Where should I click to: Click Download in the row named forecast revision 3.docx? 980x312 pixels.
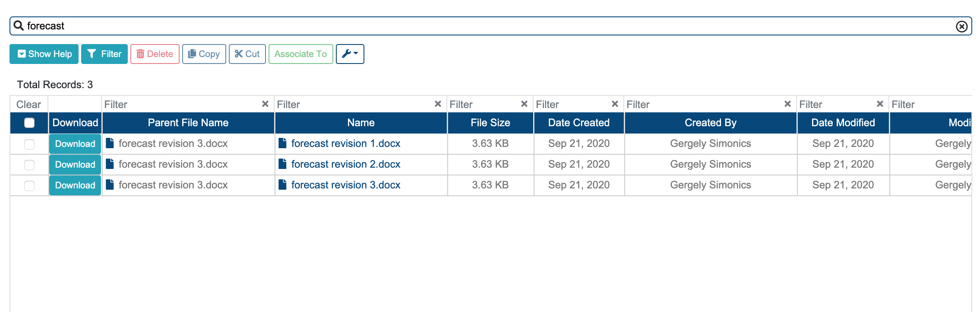[75, 185]
